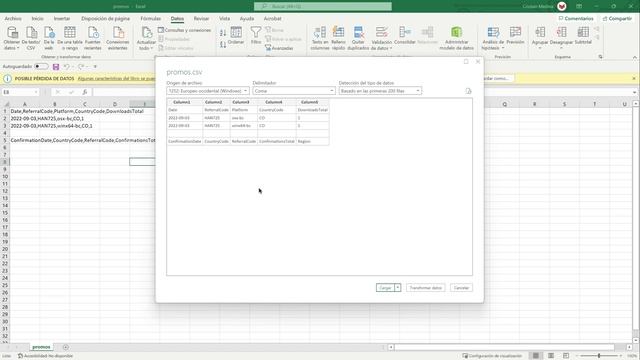Sort ascending with A-Z icon
This screenshot has height=360, width=640.
point(223,33)
